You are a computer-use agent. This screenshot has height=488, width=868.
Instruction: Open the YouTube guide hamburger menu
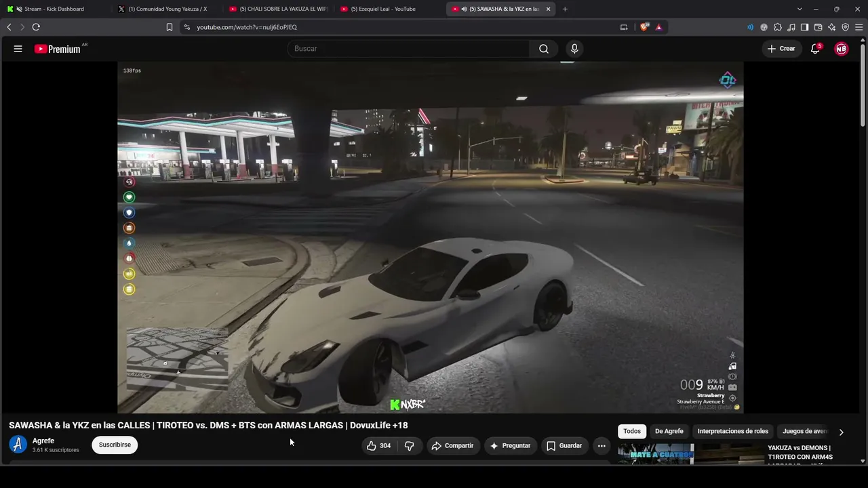pyautogui.click(x=18, y=49)
